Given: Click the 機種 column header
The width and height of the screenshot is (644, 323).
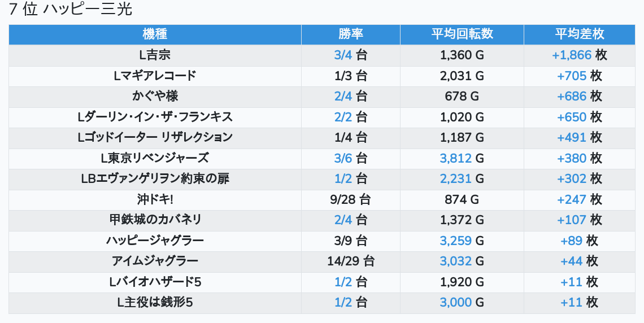Looking at the screenshot, I should click(x=155, y=34).
